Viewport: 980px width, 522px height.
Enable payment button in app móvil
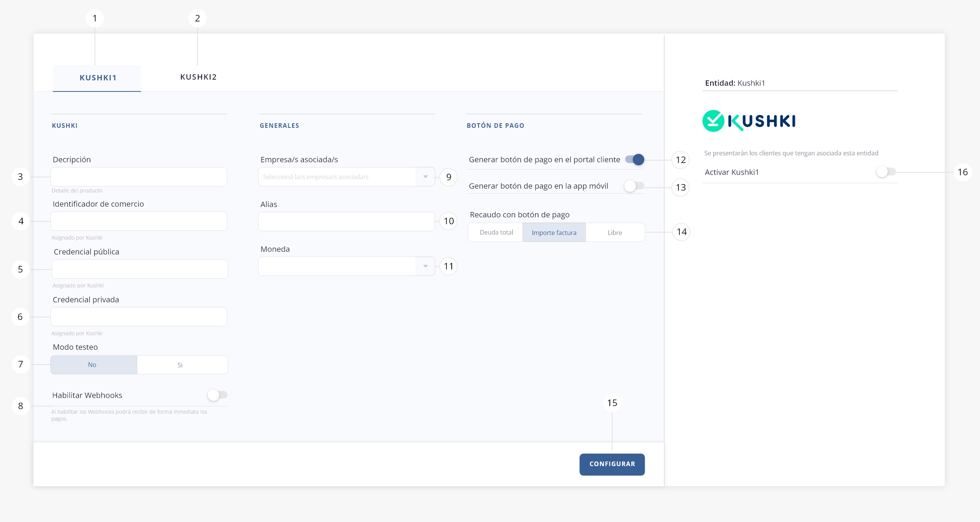pyautogui.click(x=634, y=186)
